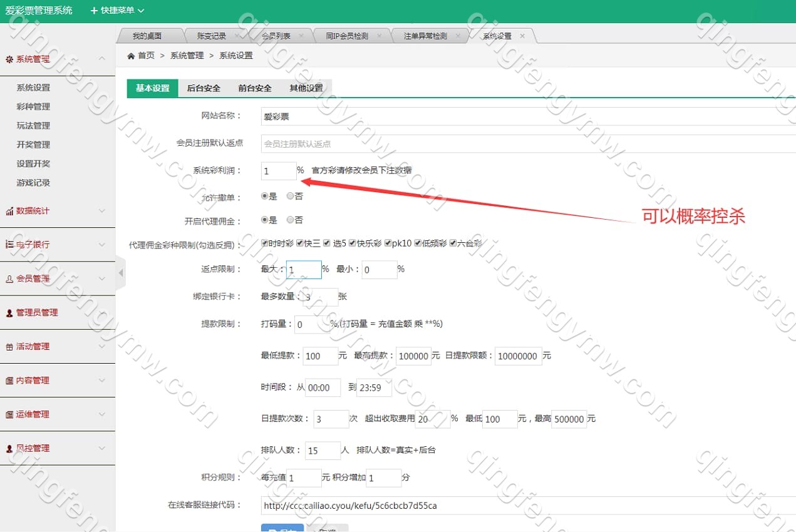Image resolution: width=796 pixels, height=532 pixels.
Task: Close the 会员列表 tab with its X
Action: coord(301,36)
